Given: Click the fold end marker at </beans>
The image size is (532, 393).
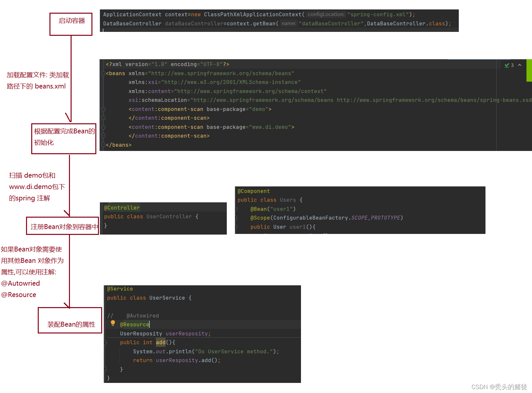Looking at the screenshot, I should [103, 145].
